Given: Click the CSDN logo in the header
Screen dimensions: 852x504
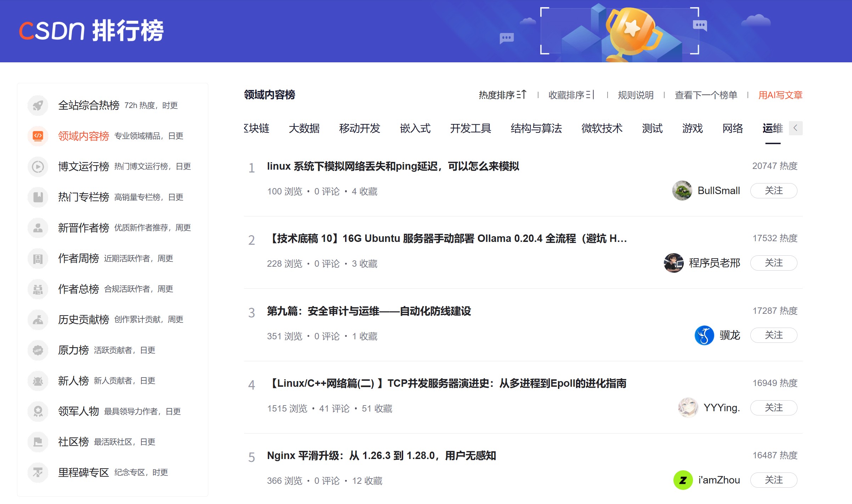Looking at the screenshot, I should 91,30.
